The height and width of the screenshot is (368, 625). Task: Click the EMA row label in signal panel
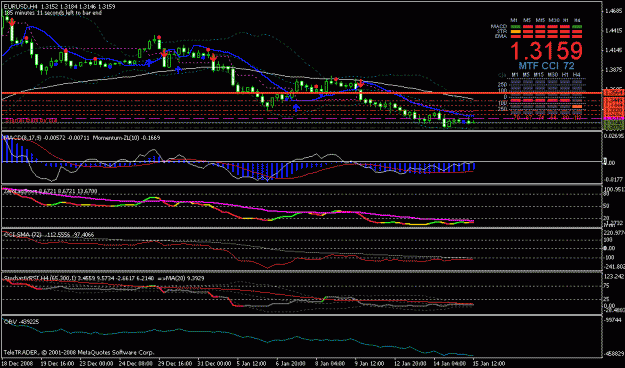click(x=501, y=36)
